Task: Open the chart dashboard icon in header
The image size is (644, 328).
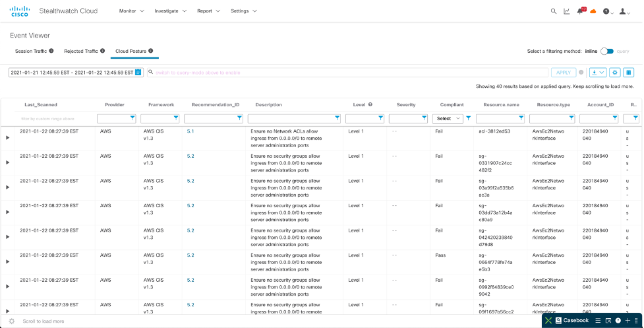Action: (567, 11)
